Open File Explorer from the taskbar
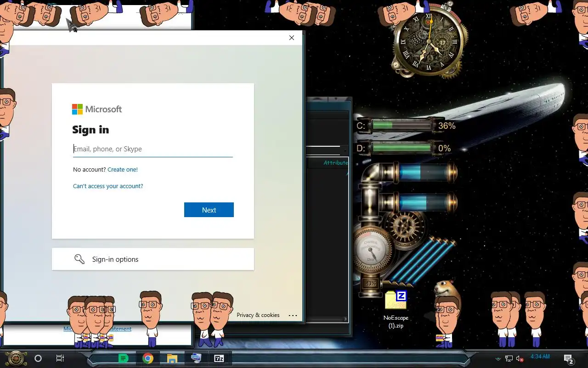 172,358
